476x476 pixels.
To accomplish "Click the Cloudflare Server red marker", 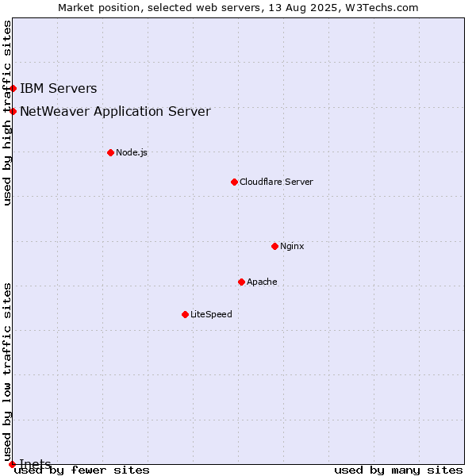I will [x=234, y=182].
